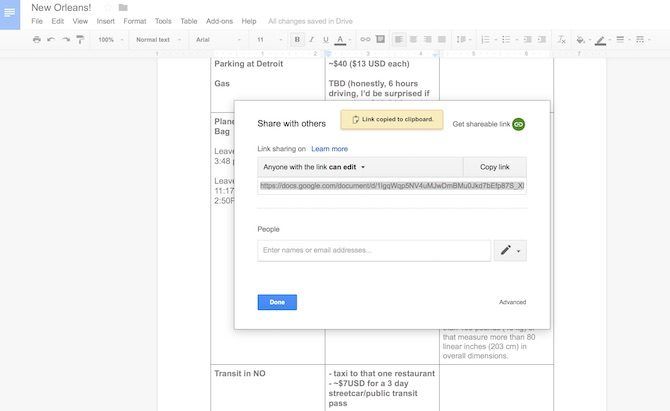Click the insert link toolbar icon

pyautogui.click(x=365, y=40)
